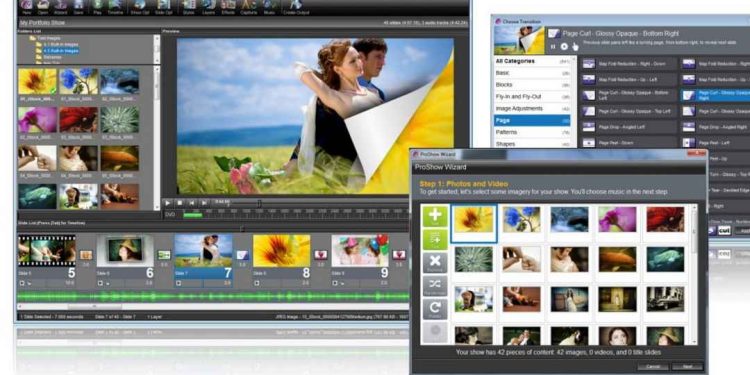
Task: Click the play button below the preview
Action: (x=168, y=203)
